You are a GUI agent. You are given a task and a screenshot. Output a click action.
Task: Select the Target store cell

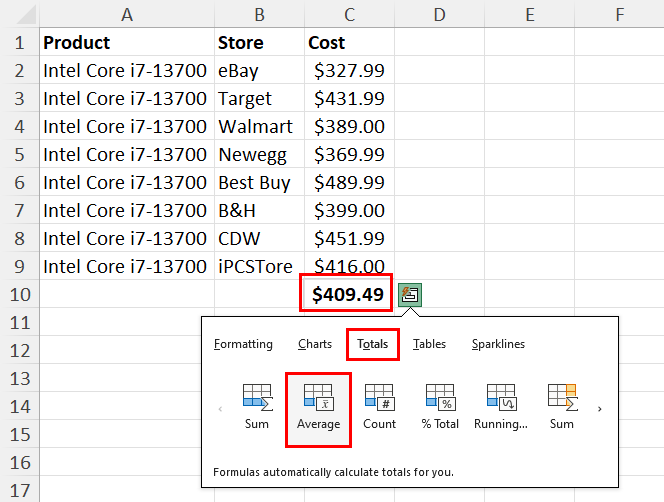click(260, 98)
